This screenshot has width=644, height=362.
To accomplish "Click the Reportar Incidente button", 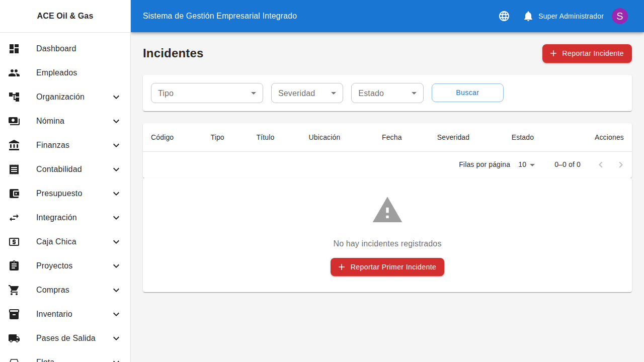I will (587, 53).
